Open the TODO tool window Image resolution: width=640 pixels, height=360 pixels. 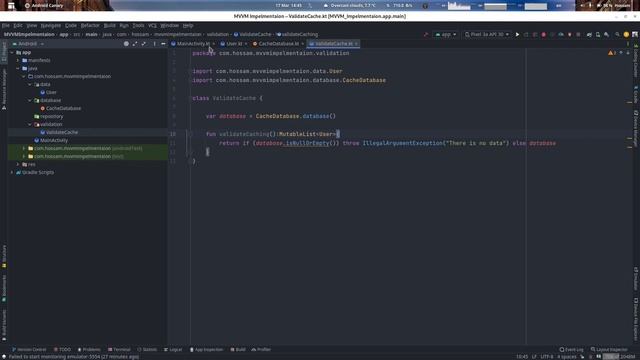(x=62, y=350)
